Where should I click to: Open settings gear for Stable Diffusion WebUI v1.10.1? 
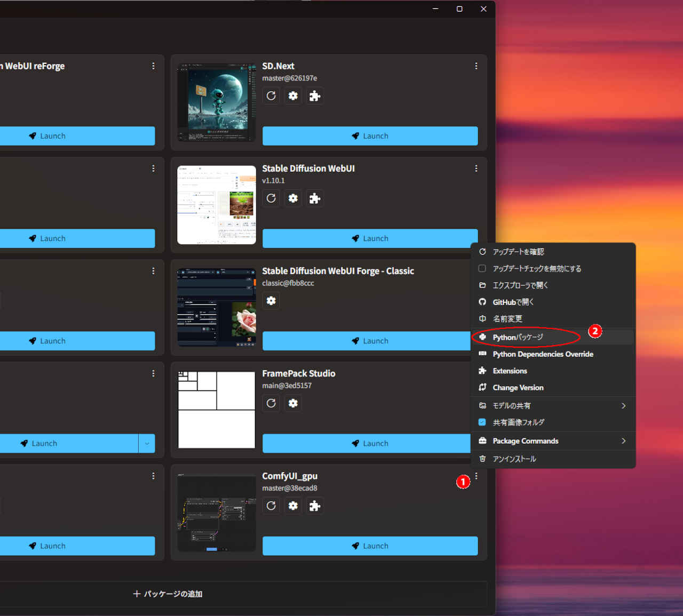293,198
